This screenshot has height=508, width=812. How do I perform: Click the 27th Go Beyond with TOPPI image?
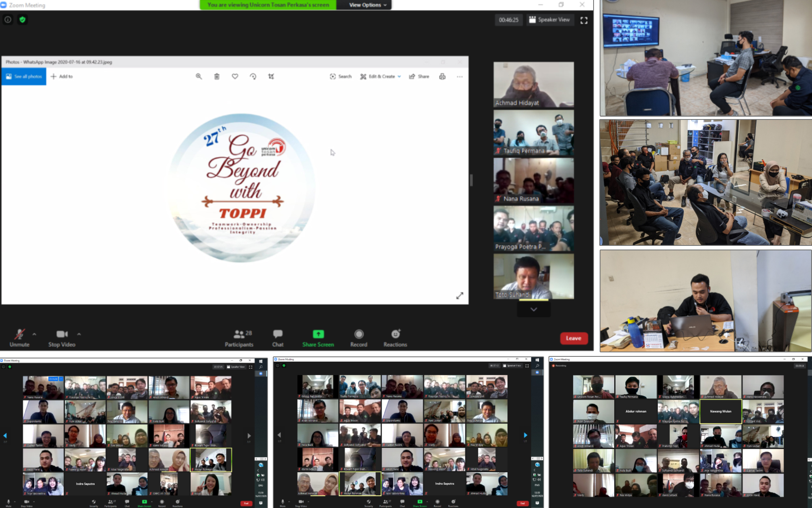coord(242,188)
